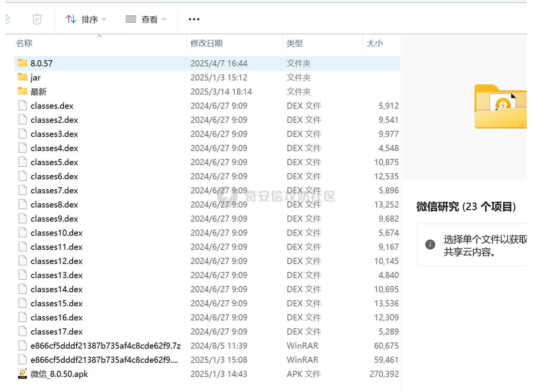Select the jar folder icon

pos(22,77)
